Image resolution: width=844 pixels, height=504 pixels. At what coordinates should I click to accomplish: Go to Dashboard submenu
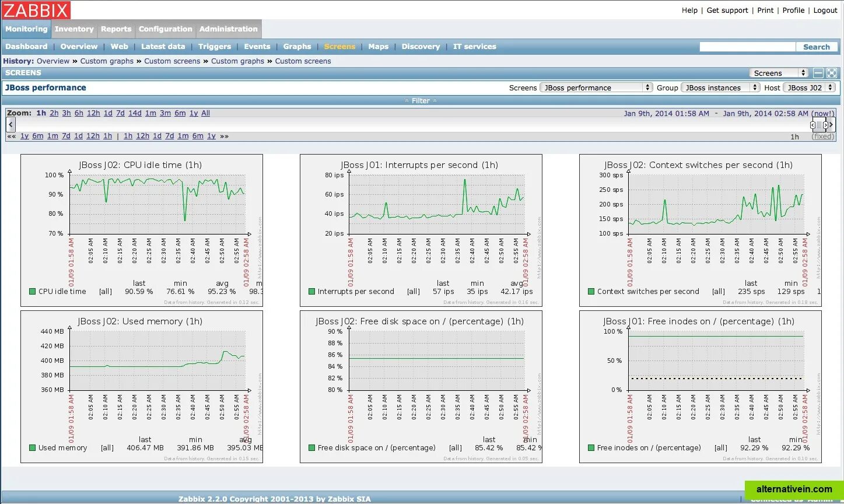click(26, 47)
